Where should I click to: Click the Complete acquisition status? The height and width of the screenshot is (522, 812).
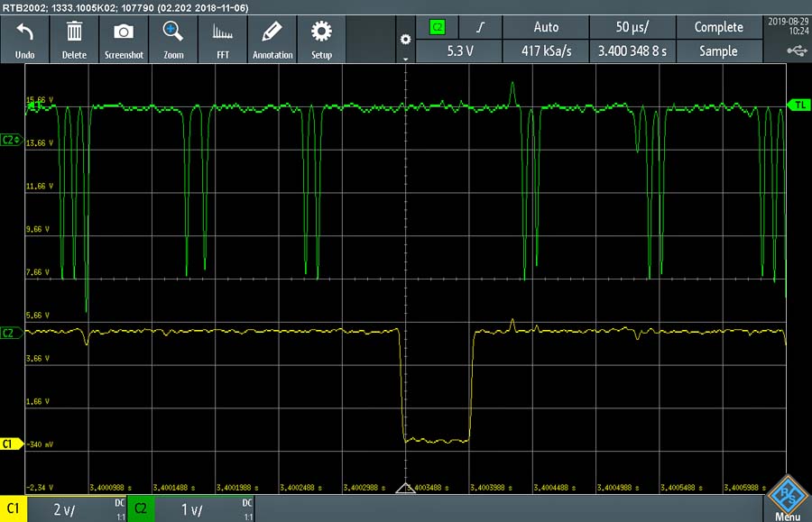point(719,27)
